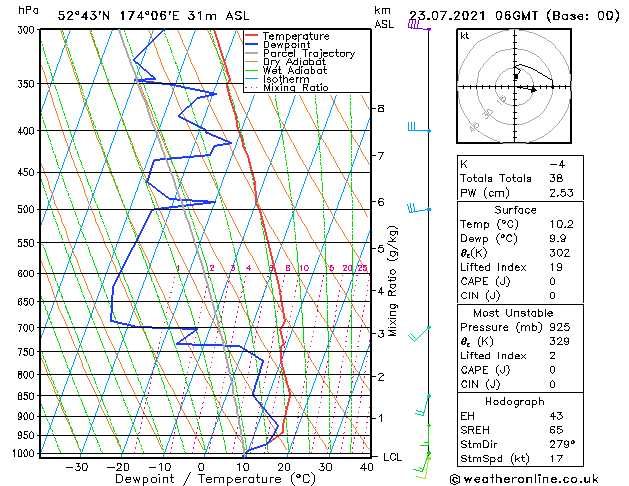Click the 'kt' unit label in hodograph
Image resolution: width=629 pixels, height=486 pixels.
[x=464, y=36]
